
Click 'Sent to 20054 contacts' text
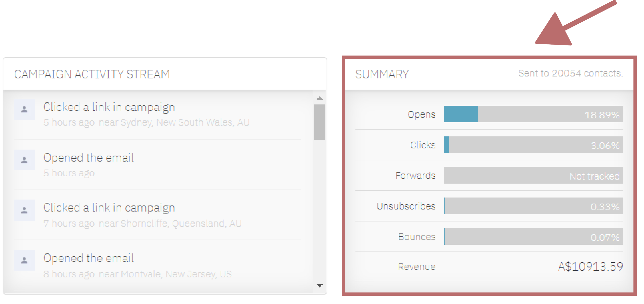point(571,73)
